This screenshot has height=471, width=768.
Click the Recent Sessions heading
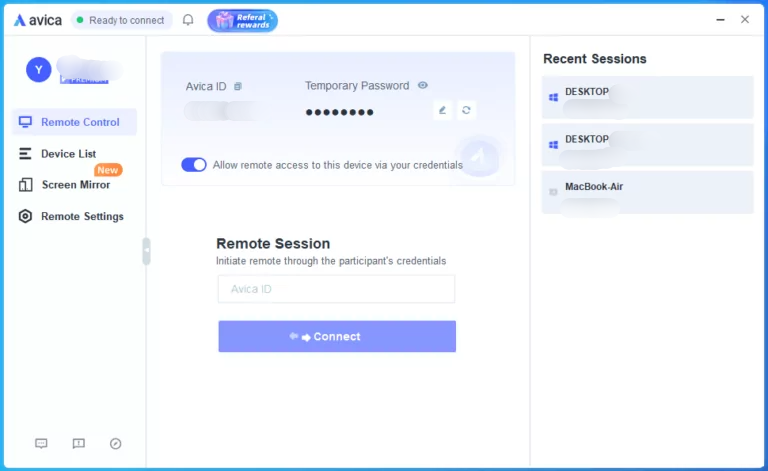pos(595,59)
